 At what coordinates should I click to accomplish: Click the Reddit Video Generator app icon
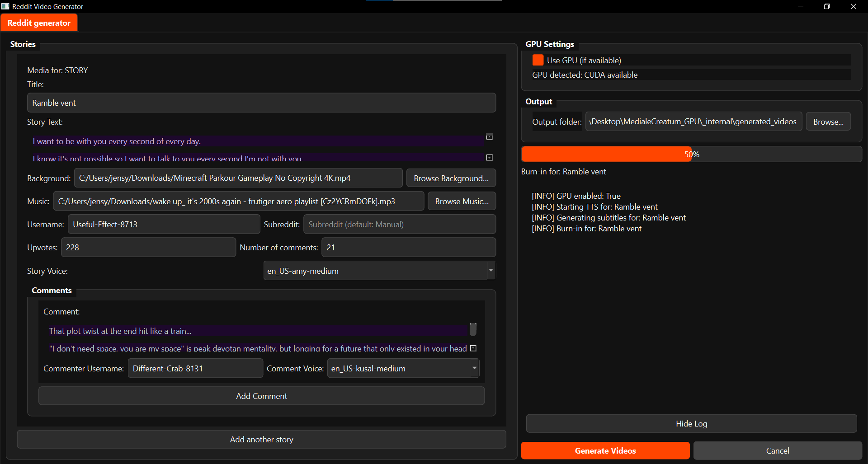pyautogui.click(x=5, y=6)
